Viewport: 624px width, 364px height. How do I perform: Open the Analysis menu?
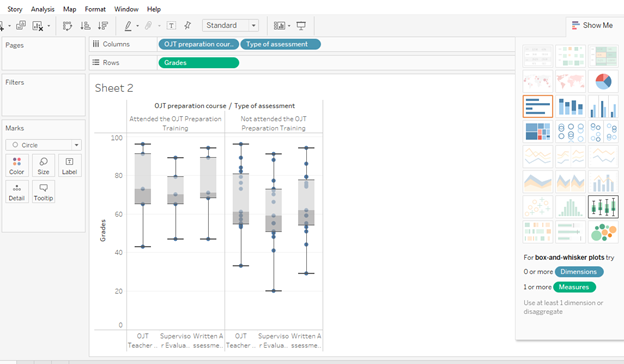(x=43, y=9)
